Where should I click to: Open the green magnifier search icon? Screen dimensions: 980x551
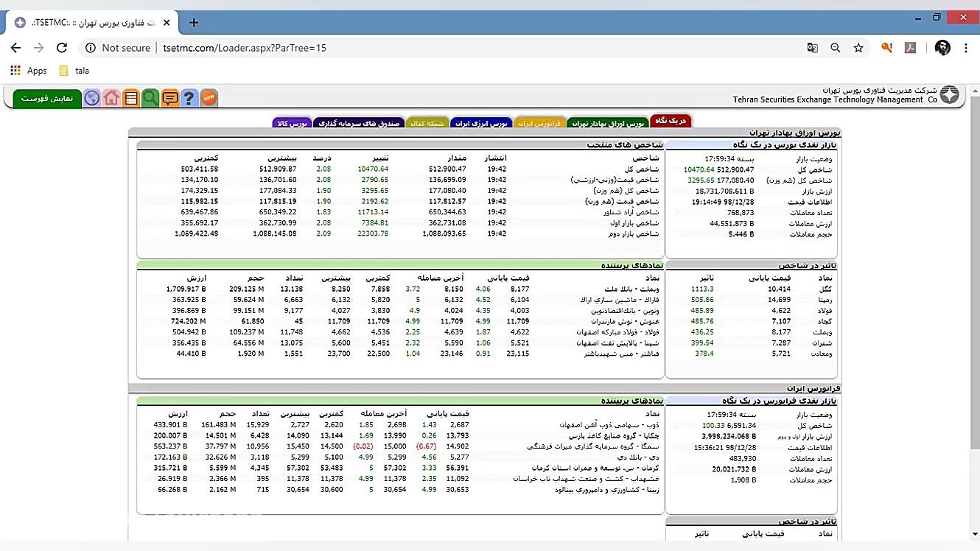coord(150,98)
